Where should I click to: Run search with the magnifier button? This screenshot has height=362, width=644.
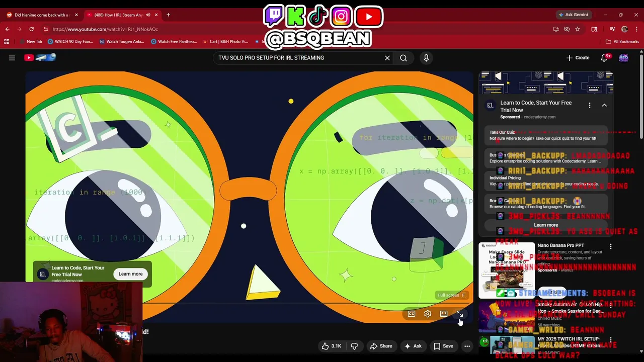[x=404, y=58]
